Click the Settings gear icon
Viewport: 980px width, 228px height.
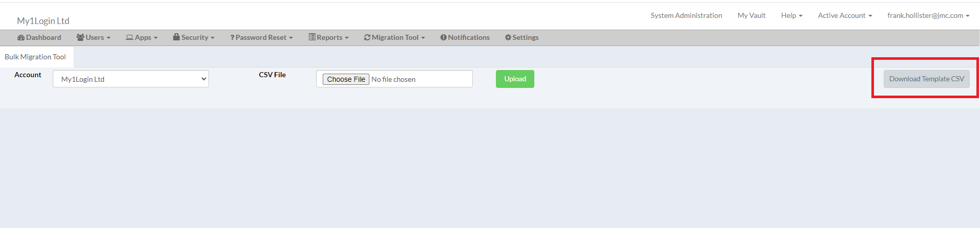pos(508,38)
